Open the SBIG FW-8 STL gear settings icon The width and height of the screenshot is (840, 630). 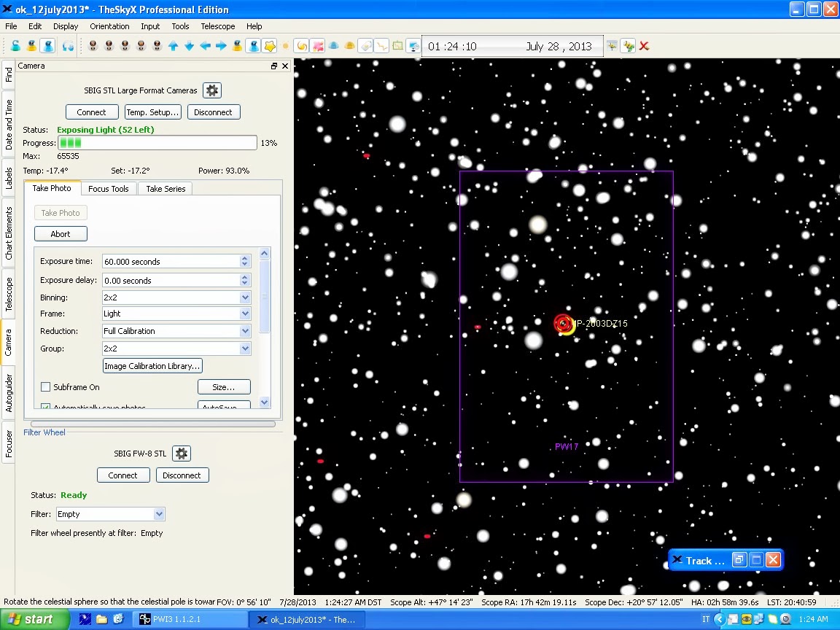181,453
